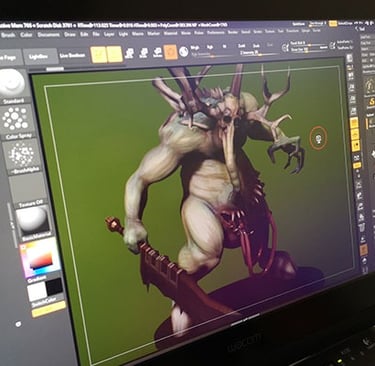The width and height of the screenshot is (375, 366).
Task: Click the round sphere icon in top shelf
Action: [x=184, y=52]
